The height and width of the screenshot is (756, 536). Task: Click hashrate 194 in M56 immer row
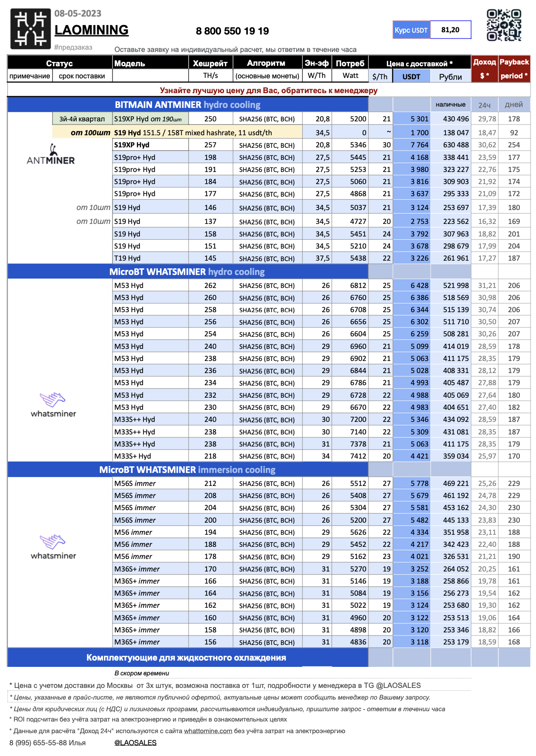210,532
